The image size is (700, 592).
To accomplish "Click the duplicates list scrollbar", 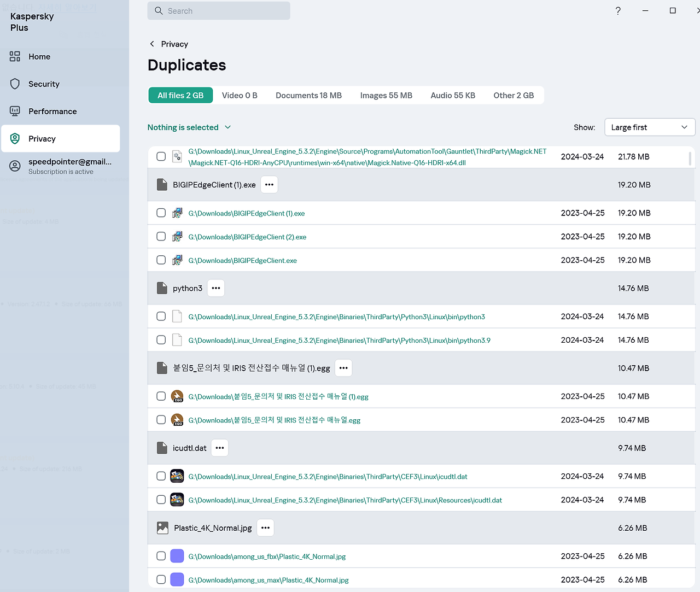I will 690,159.
